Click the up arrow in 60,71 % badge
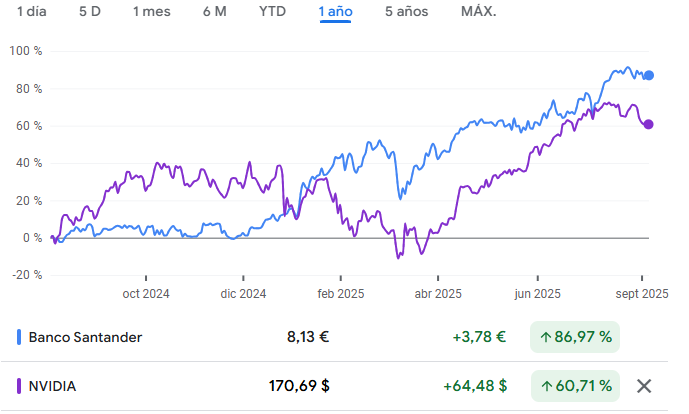Image resolution: width=689 pixels, height=414 pixels. (x=545, y=386)
